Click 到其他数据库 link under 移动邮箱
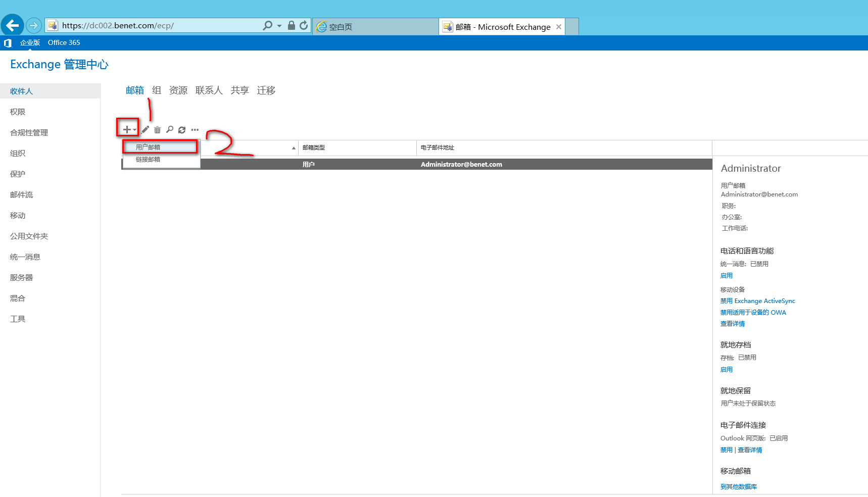 739,487
